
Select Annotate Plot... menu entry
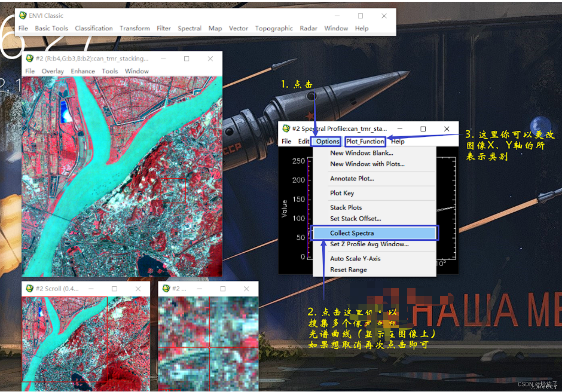tap(352, 178)
